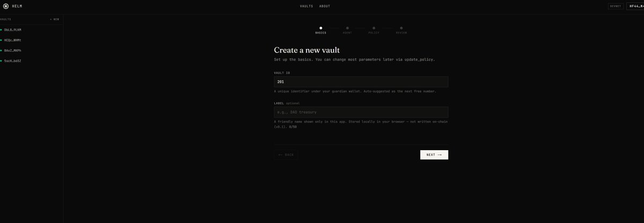Open the About nav item
The image size is (644, 223).
coord(325,6)
